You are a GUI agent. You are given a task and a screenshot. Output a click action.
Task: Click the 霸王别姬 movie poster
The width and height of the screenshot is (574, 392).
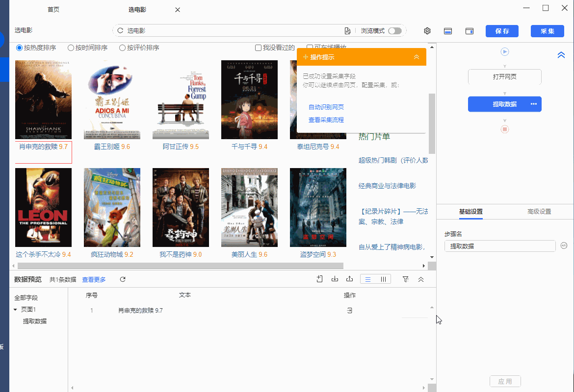(112, 100)
